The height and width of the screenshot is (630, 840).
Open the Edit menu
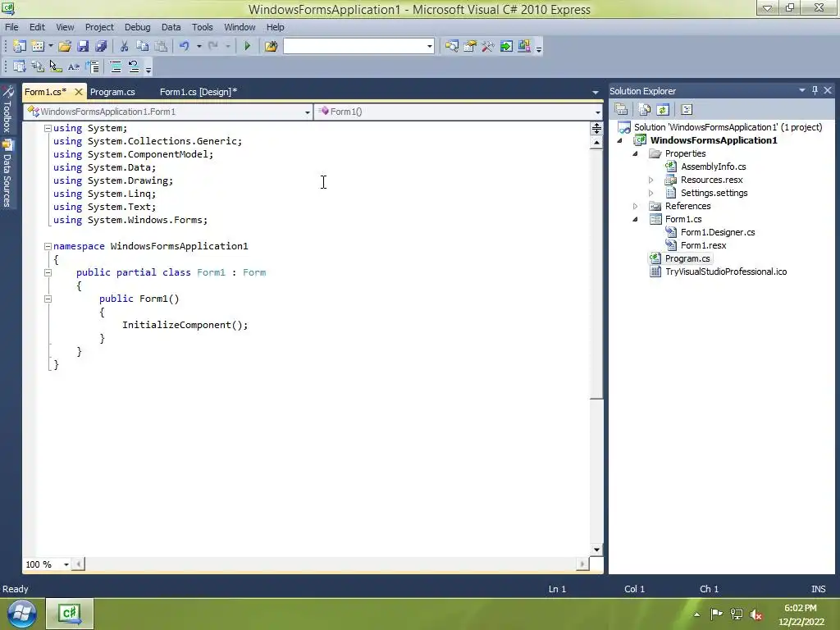[x=37, y=27]
